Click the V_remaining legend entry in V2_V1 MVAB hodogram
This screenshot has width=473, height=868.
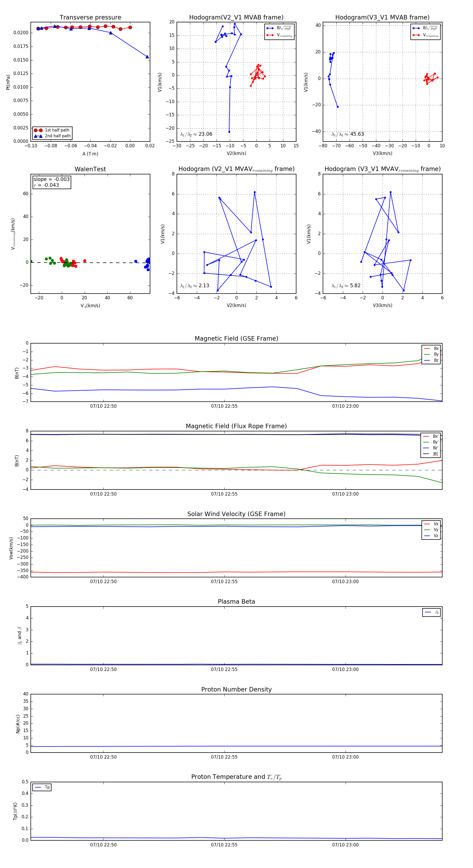[279, 35]
